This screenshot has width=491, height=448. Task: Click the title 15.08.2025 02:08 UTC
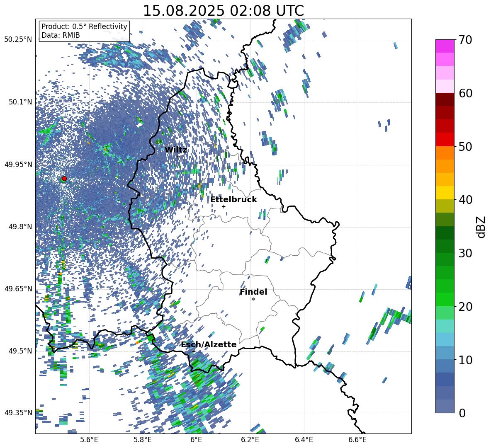click(x=223, y=11)
